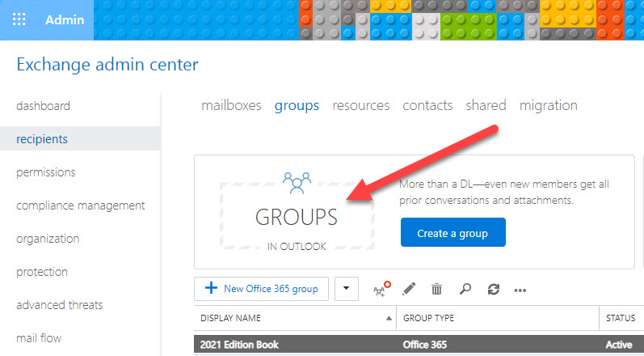Expand the New group dropdown arrow

pyautogui.click(x=346, y=288)
